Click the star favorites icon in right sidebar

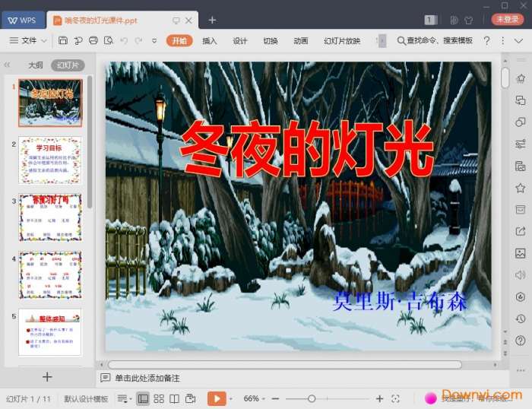pos(521,188)
